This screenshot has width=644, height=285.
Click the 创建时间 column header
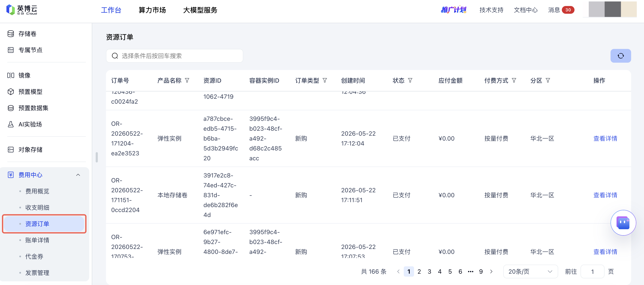(x=353, y=80)
